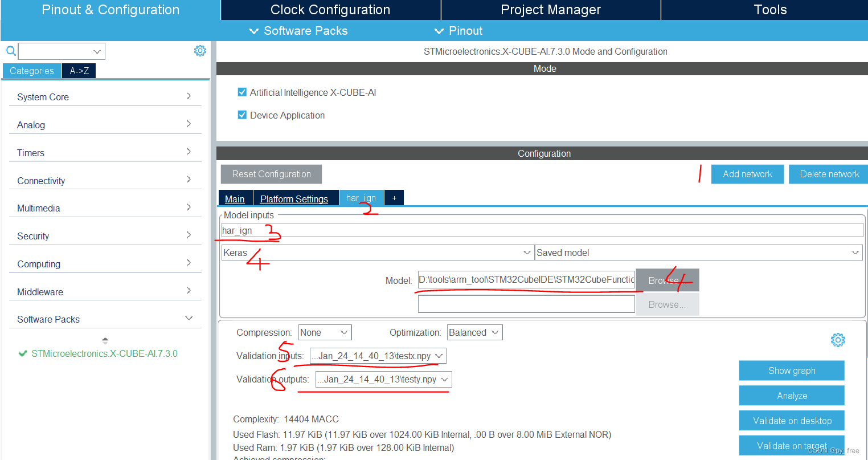Click Reset Configuration button
Image resolution: width=868 pixels, height=460 pixels.
point(271,174)
